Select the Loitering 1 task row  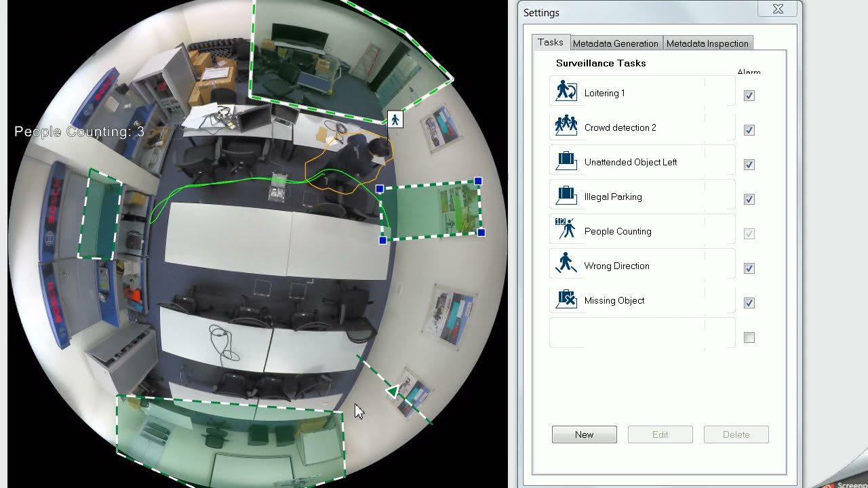[642, 91]
